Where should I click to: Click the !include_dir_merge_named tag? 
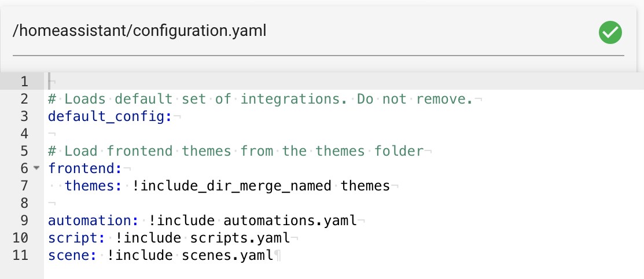point(231,186)
